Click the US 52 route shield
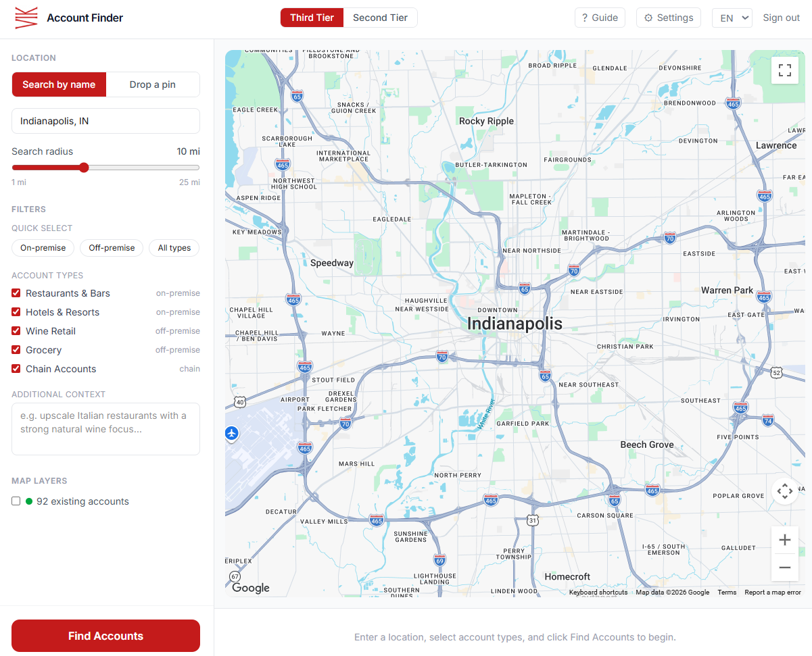The height and width of the screenshot is (656, 812). pyautogui.click(x=777, y=372)
